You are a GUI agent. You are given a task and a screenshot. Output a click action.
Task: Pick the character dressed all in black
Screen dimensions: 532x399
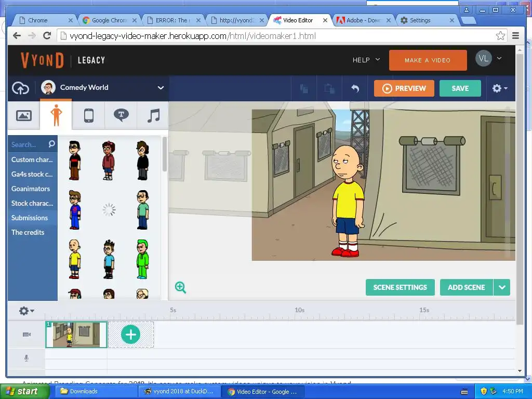[x=142, y=161]
